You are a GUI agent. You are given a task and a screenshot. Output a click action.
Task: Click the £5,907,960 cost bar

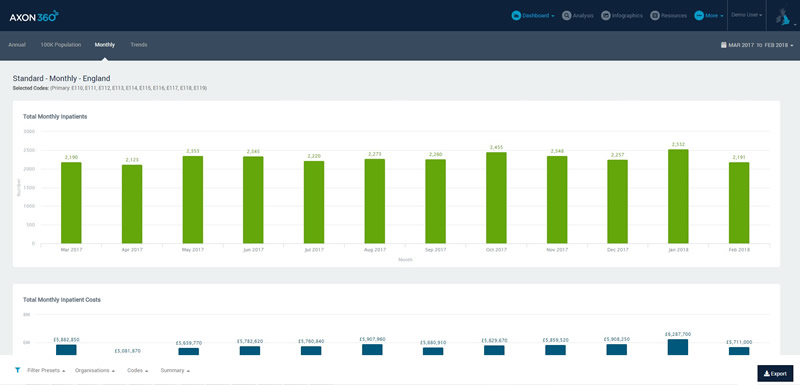[x=372, y=350]
